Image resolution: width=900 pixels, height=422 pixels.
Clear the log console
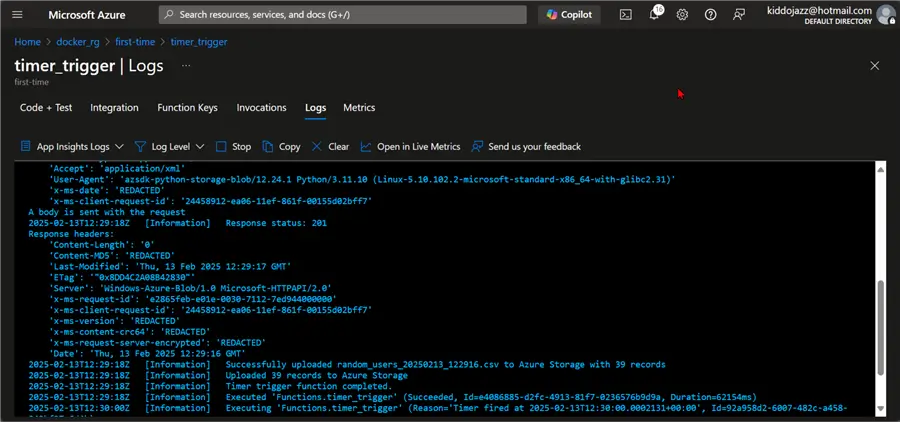[330, 146]
